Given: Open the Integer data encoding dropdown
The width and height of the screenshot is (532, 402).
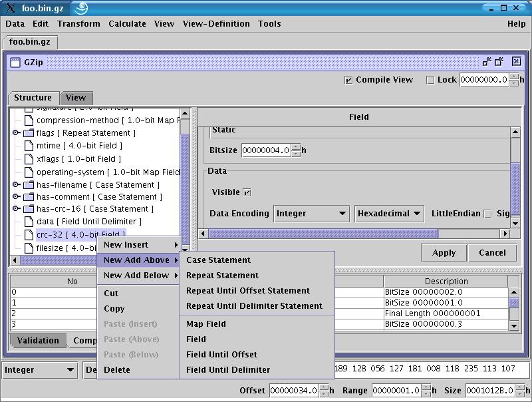Looking at the screenshot, I should click(x=311, y=214).
